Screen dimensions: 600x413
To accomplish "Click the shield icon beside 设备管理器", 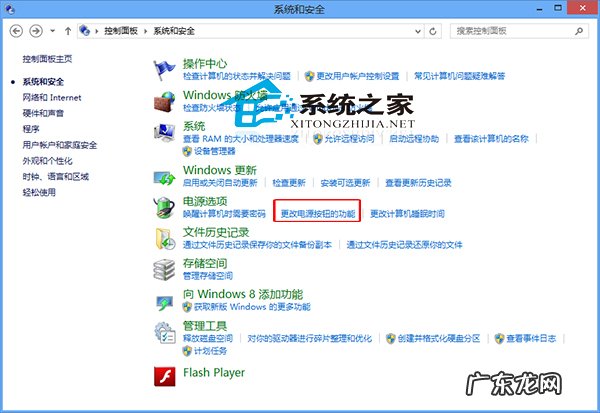I will pyautogui.click(x=187, y=151).
